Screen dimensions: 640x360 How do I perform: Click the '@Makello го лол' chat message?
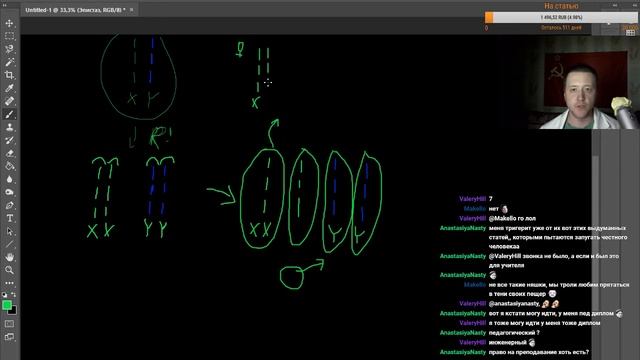(512, 218)
